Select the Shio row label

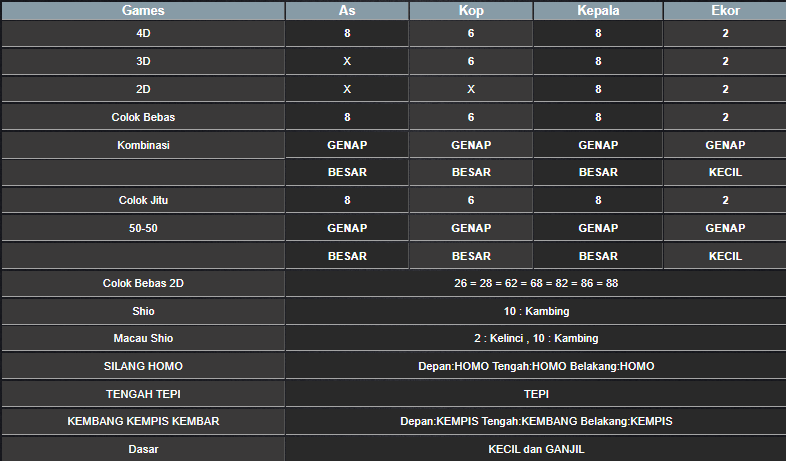pyautogui.click(x=143, y=312)
